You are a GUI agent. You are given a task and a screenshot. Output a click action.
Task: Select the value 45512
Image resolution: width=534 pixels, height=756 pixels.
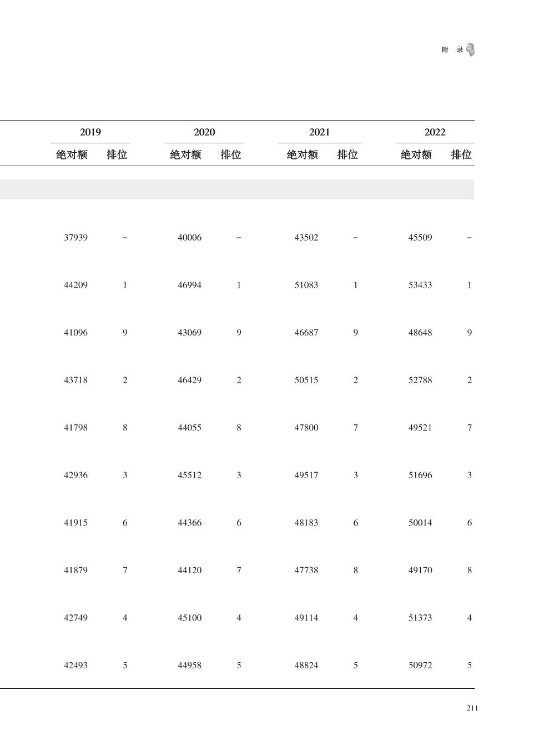189,475
